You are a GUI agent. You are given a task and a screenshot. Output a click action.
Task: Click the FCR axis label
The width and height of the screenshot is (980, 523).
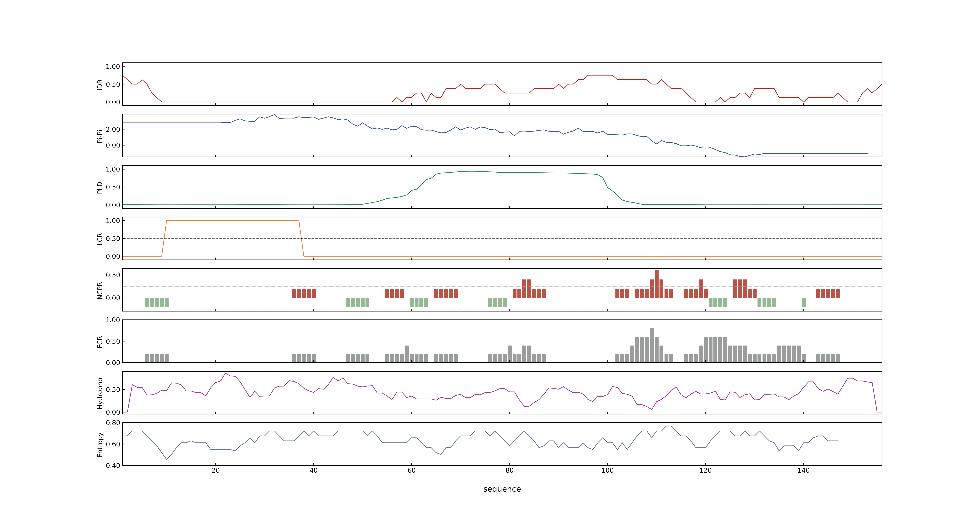tap(100, 341)
